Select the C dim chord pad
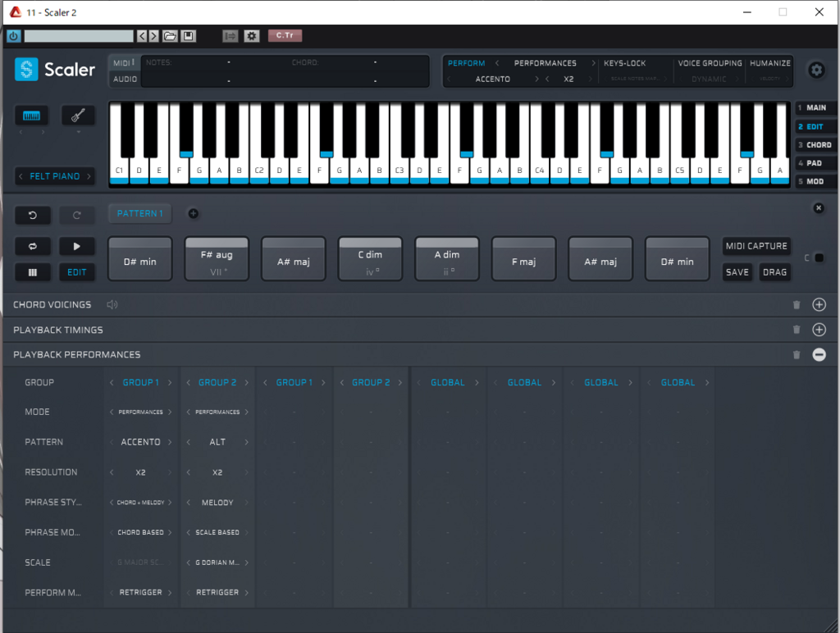The height and width of the screenshot is (633, 840). pyautogui.click(x=370, y=259)
